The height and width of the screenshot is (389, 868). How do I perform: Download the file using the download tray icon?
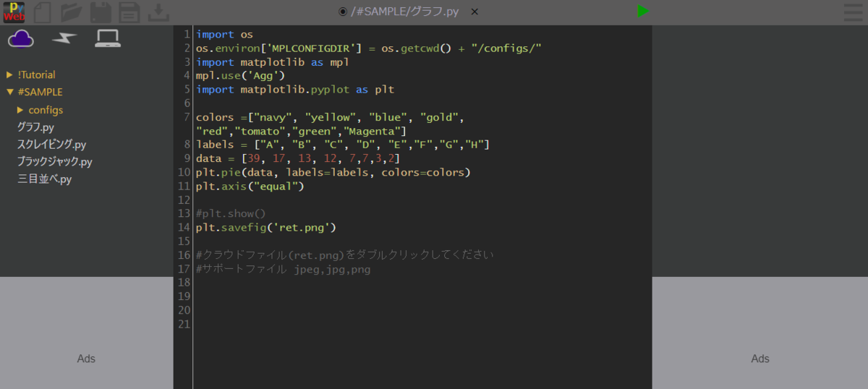coord(158,12)
